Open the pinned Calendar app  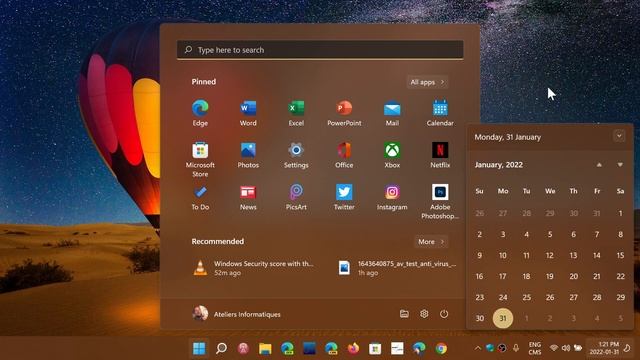click(x=440, y=113)
